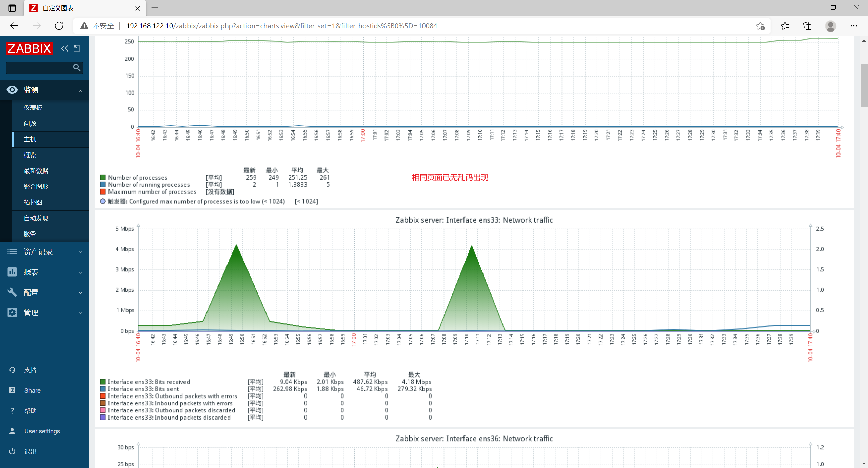Click the Share Z icon
The height and width of the screenshot is (468, 868).
pos(12,390)
